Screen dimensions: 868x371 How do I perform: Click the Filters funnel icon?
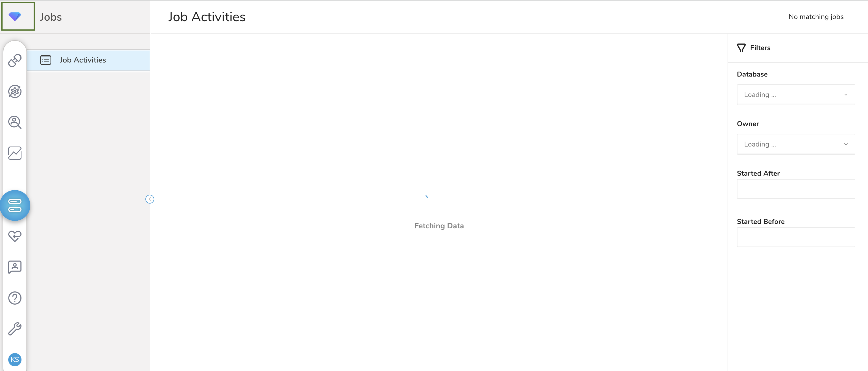point(741,48)
